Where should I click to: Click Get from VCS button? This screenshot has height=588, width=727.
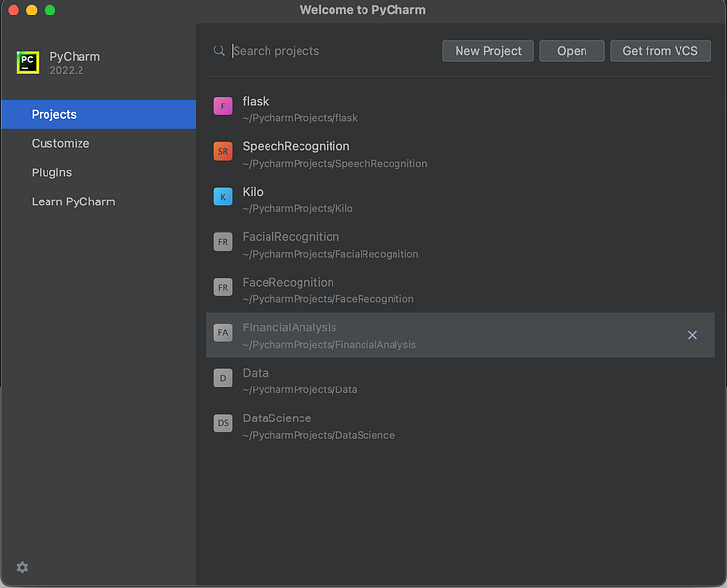click(x=660, y=51)
